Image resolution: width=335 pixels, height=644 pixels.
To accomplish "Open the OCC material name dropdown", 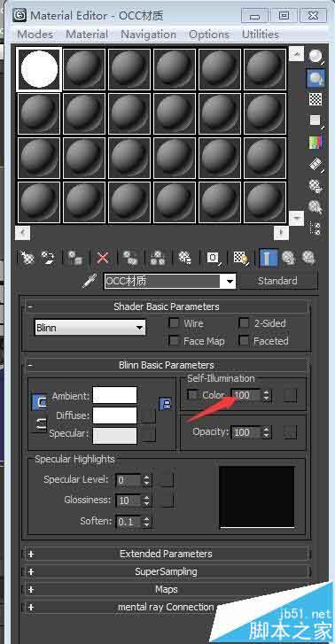I will pyautogui.click(x=230, y=282).
